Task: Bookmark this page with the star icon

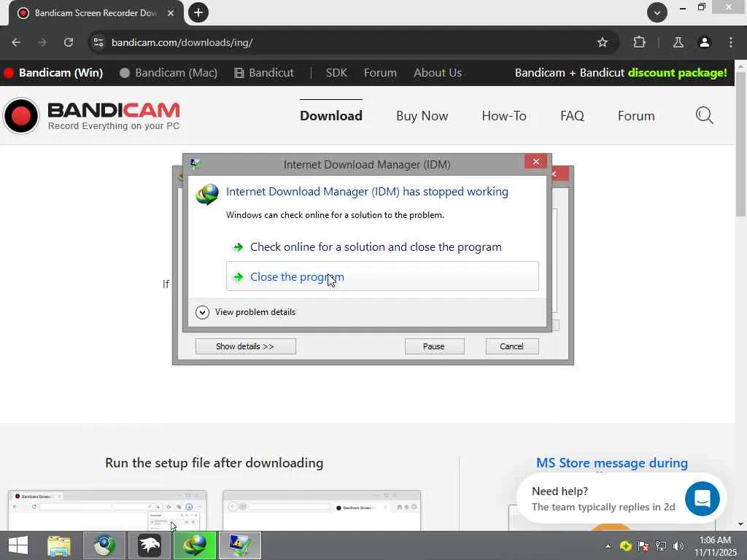Action: [602, 42]
